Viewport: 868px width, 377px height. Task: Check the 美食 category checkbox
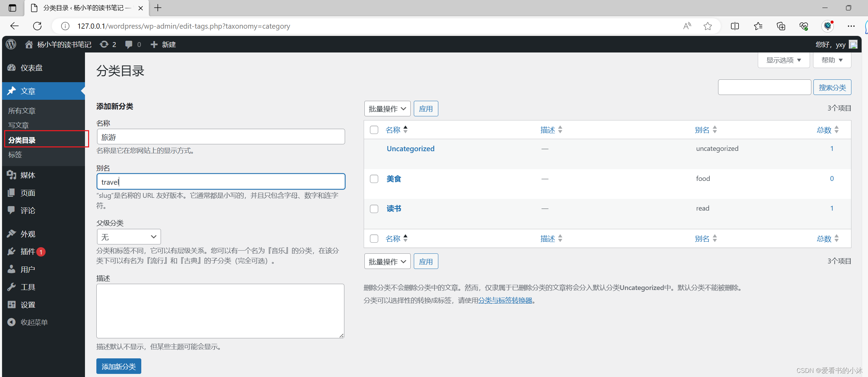pos(374,179)
